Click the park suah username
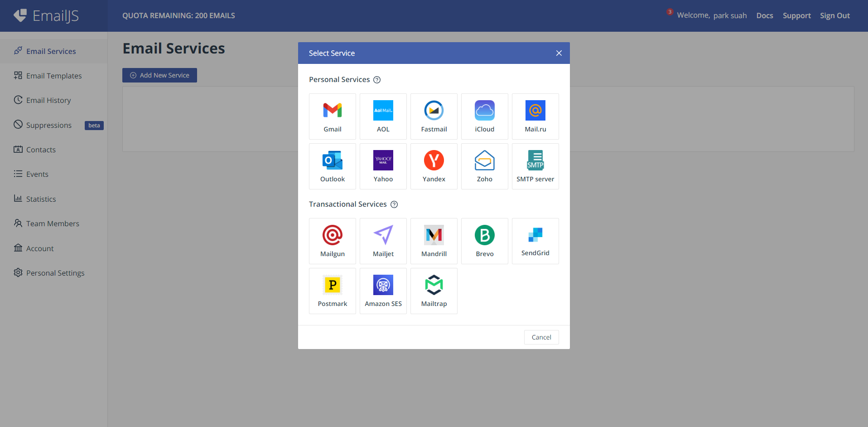The width and height of the screenshot is (868, 427). 730,15
